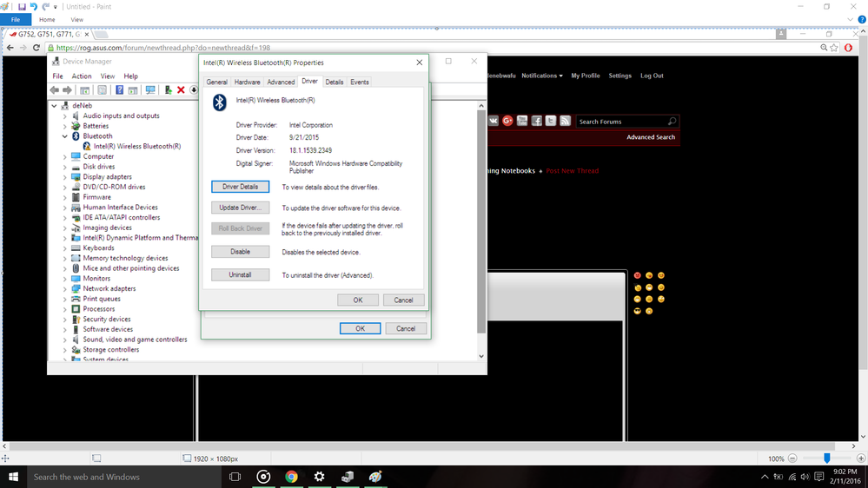Click the Chrome reload icon

tap(36, 48)
